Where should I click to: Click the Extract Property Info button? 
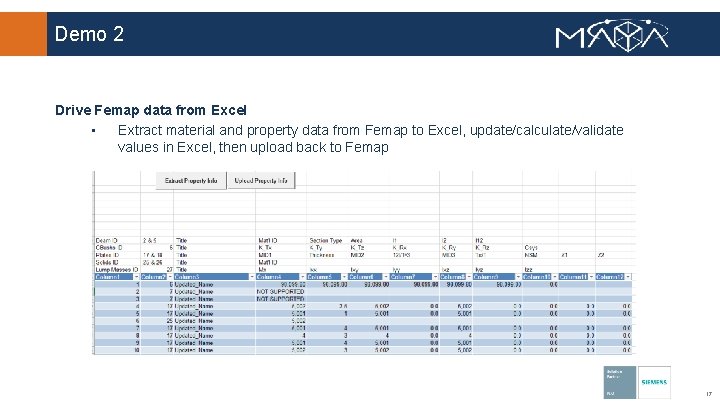click(x=191, y=180)
